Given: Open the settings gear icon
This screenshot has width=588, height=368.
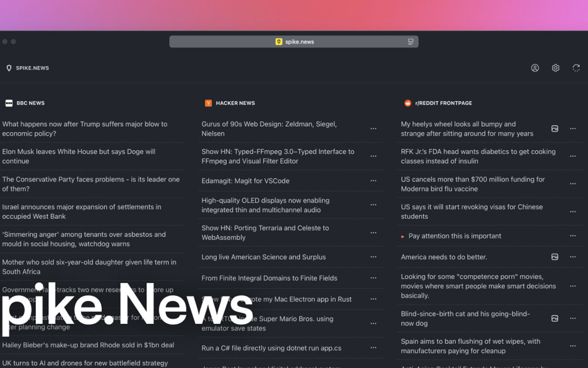Looking at the screenshot, I should tap(555, 68).
